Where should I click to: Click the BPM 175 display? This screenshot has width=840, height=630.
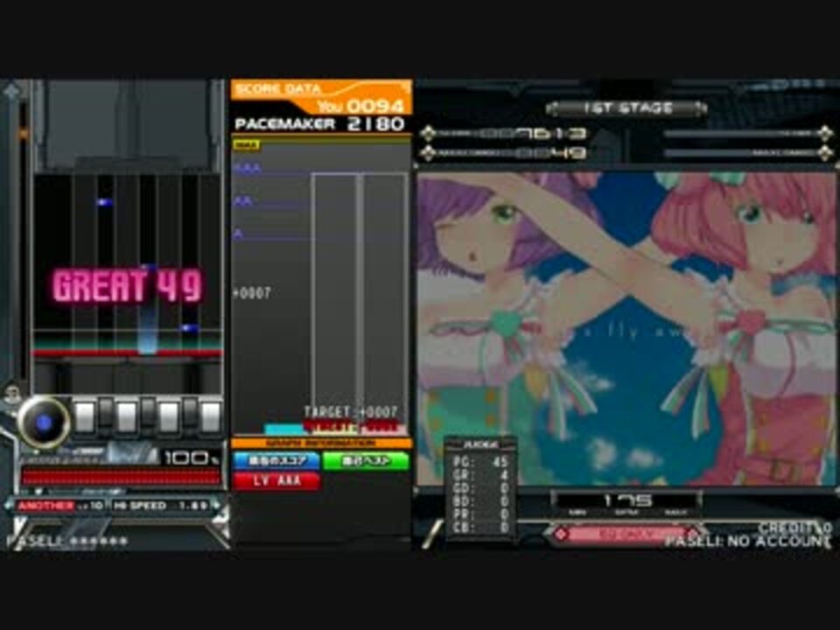tap(627, 501)
